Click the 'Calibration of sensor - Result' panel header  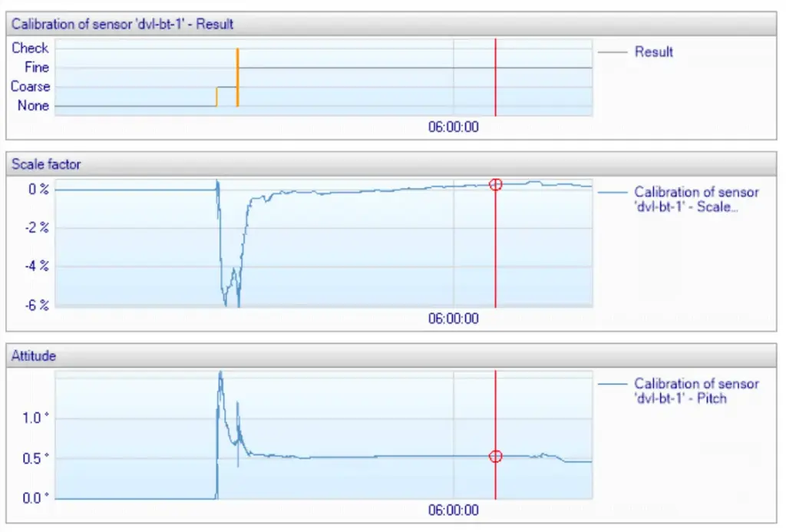pos(123,24)
